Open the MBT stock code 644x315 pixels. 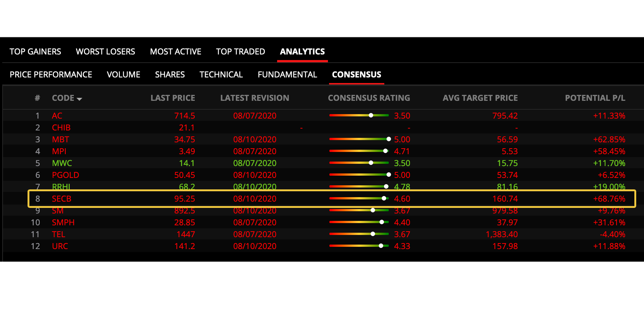pyautogui.click(x=60, y=139)
